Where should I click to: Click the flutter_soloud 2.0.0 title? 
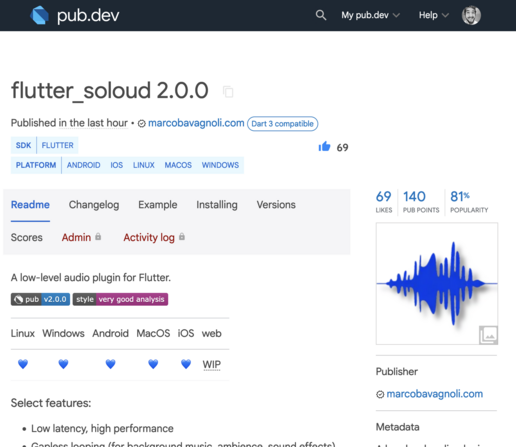click(x=110, y=91)
